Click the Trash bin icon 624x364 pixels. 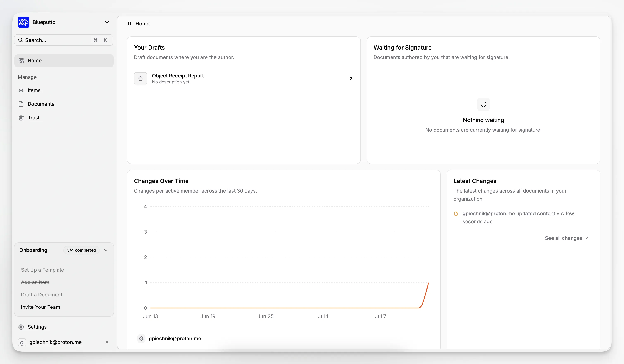click(x=21, y=118)
